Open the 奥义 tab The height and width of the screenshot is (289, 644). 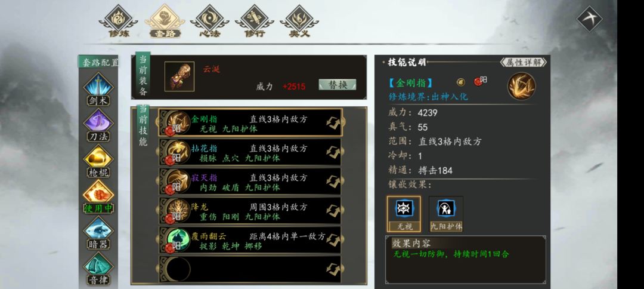click(299, 21)
